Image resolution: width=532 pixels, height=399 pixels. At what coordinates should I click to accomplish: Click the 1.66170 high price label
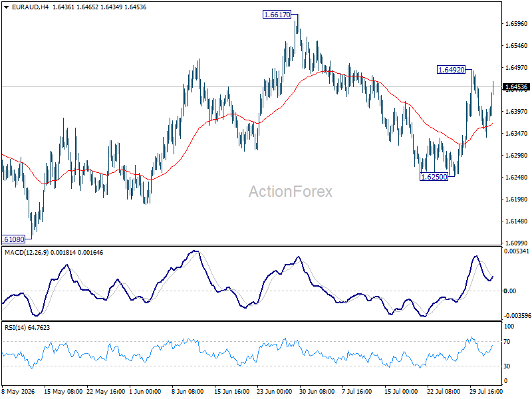click(277, 15)
